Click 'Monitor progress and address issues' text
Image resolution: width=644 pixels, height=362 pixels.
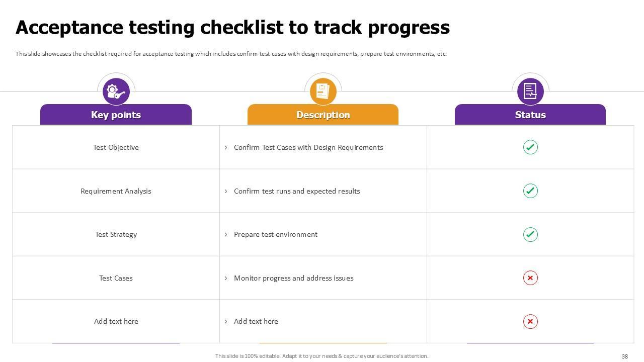click(293, 278)
